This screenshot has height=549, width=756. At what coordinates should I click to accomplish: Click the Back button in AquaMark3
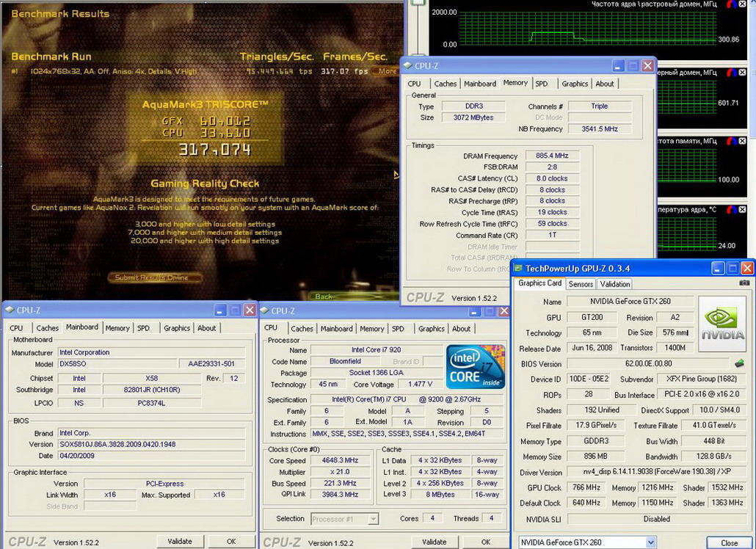click(324, 296)
